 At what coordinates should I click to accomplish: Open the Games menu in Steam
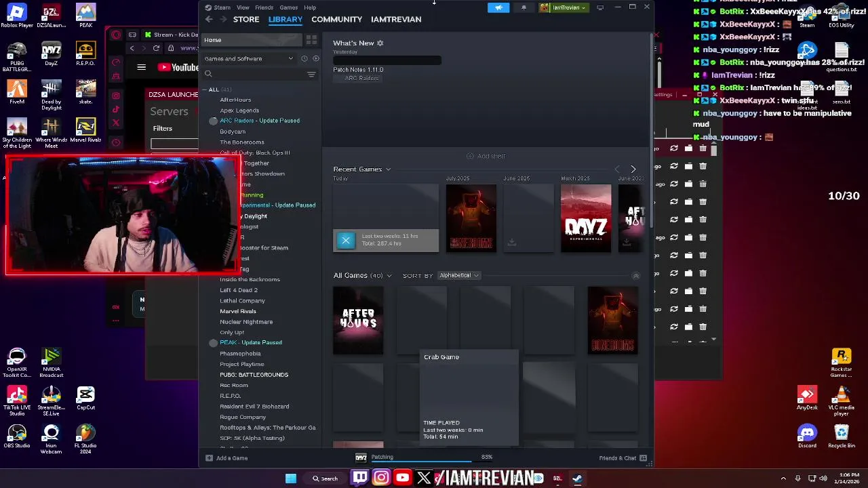click(x=288, y=7)
